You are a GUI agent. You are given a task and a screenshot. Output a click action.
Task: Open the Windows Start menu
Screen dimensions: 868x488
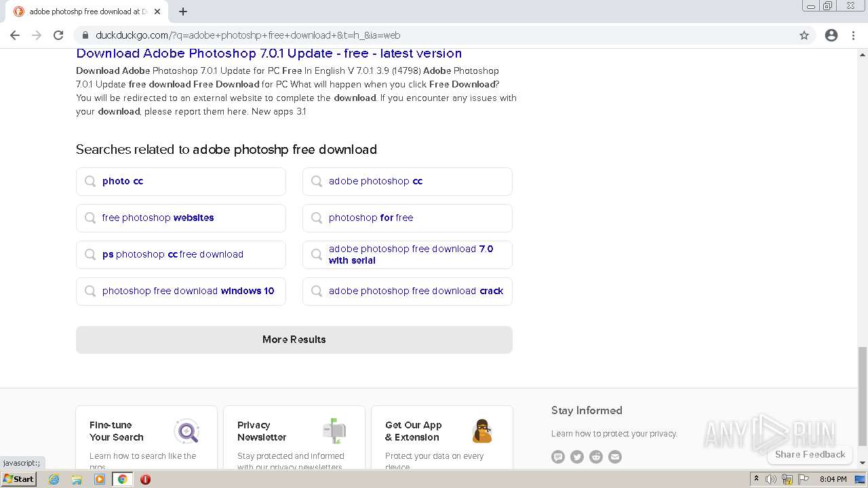click(x=19, y=479)
